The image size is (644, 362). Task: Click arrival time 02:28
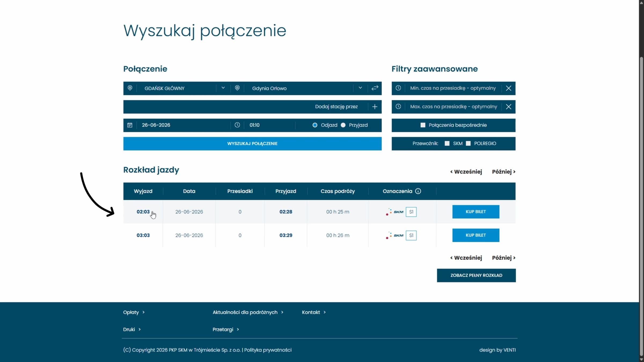tap(286, 212)
